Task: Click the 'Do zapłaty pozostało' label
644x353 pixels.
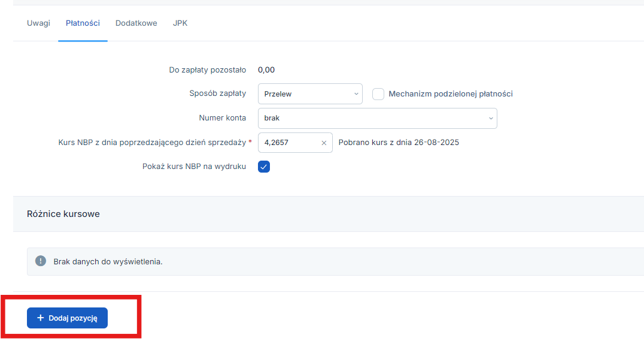Action: [208, 70]
